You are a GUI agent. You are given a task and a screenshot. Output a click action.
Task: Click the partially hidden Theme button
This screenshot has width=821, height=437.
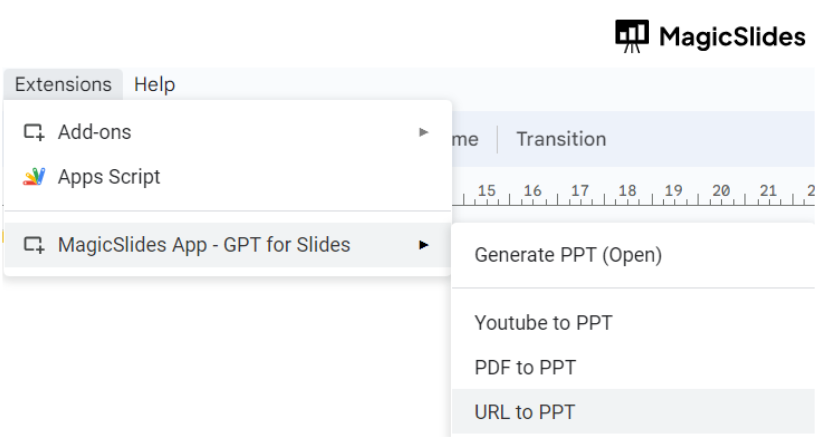click(465, 139)
